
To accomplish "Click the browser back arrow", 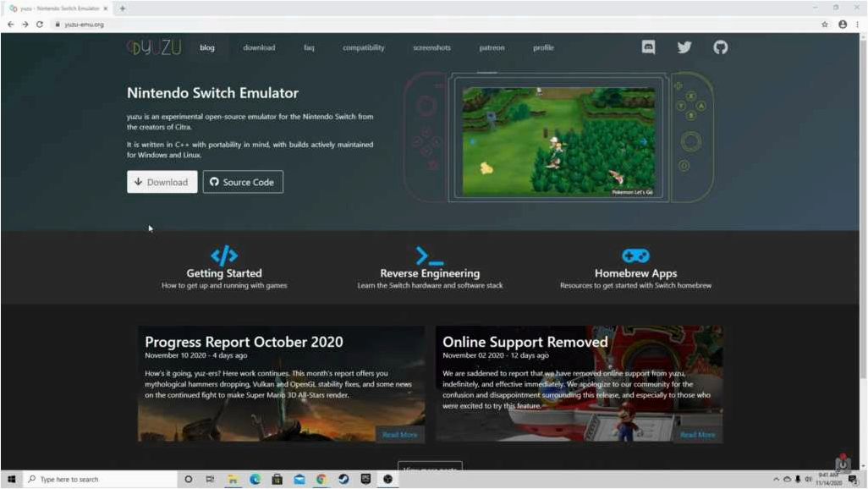I will click(10, 25).
